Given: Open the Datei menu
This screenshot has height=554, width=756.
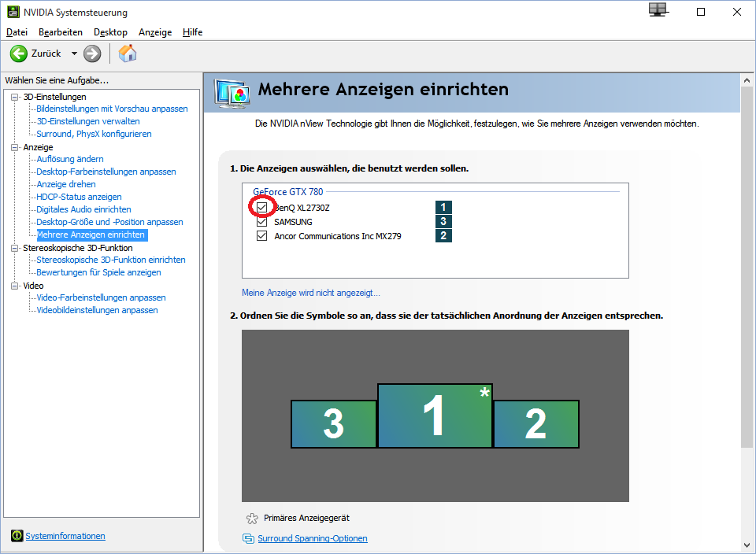Looking at the screenshot, I should point(17,32).
